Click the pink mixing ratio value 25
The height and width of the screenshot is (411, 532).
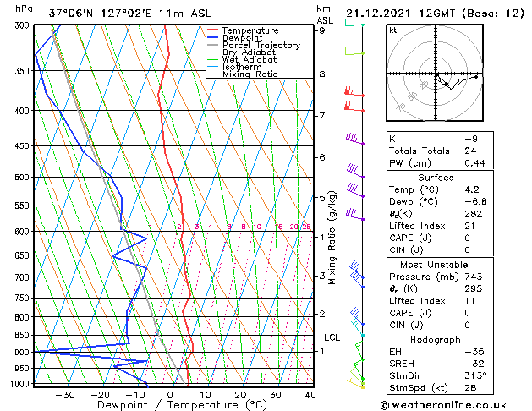(306, 227)
